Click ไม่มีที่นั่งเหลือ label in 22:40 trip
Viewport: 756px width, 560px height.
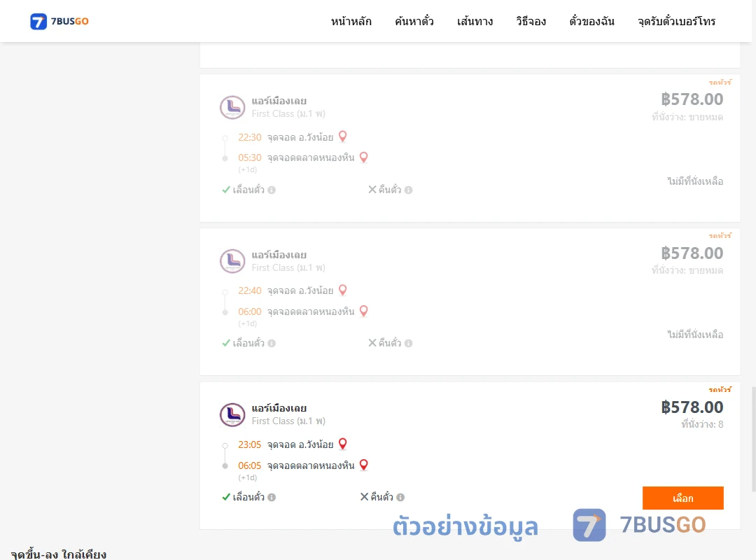[x=695, y=335]
